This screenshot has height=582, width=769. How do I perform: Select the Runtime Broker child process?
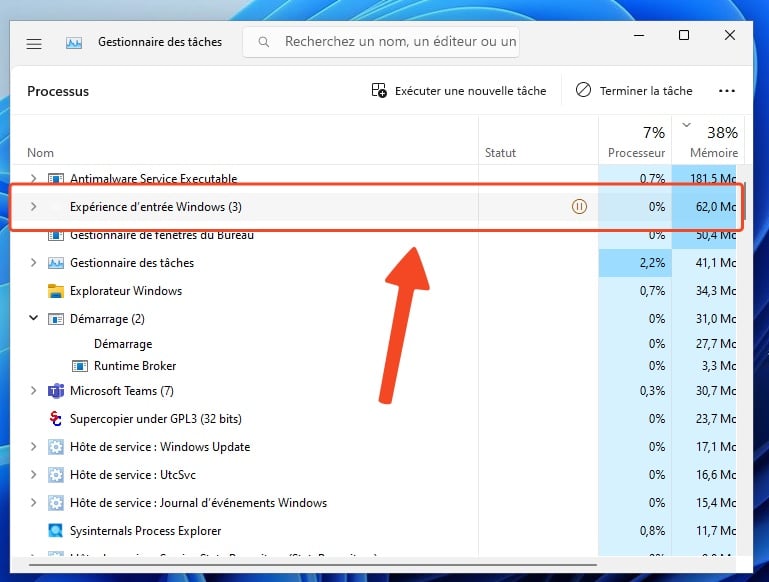[374, 366]
